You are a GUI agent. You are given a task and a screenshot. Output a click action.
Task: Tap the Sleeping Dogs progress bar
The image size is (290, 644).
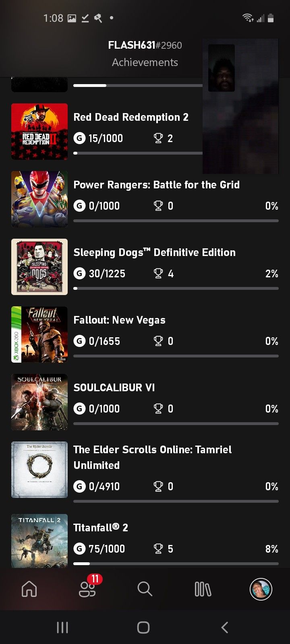176,288
